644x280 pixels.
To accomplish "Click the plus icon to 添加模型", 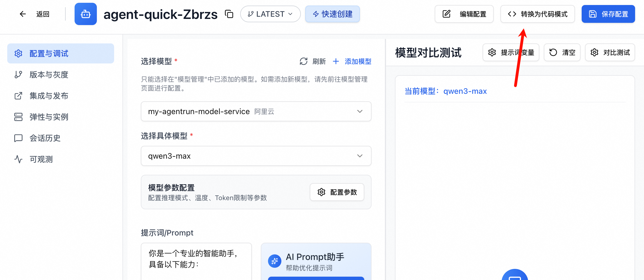I will pos(336,62).
